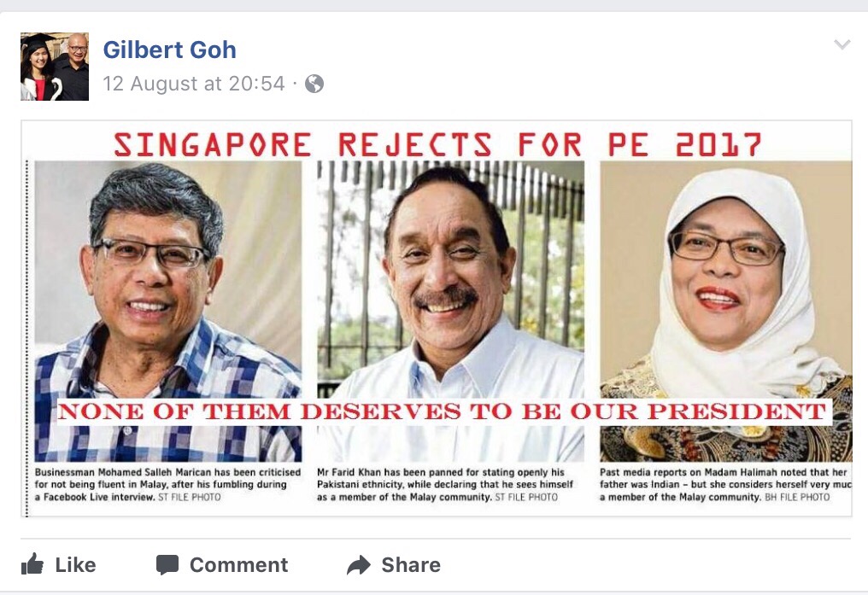Open Gilbert Goh's profile picture
The width and height of the screenshot is (868, 595).
(x=55, y=67)
